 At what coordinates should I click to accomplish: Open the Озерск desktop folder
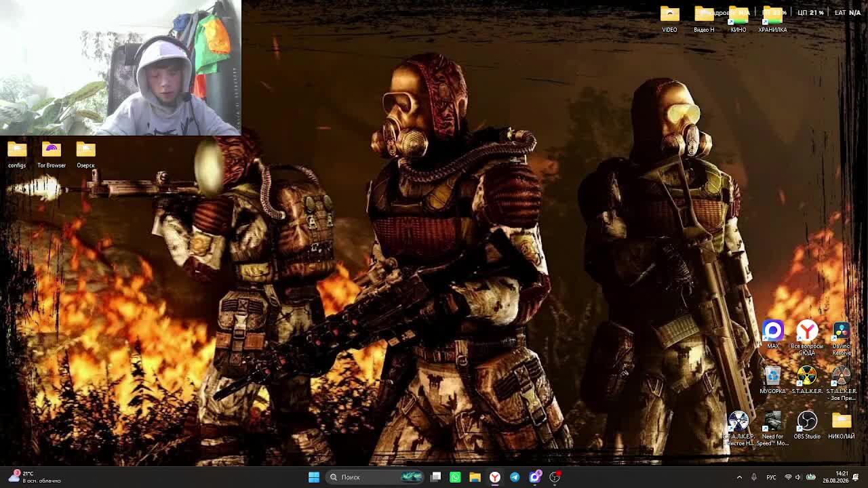click(x=85, y=155)
